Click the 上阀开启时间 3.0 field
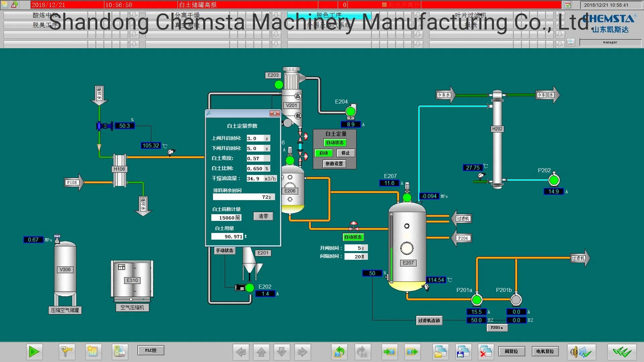644x362 pixels. click(x=258, y=138)
